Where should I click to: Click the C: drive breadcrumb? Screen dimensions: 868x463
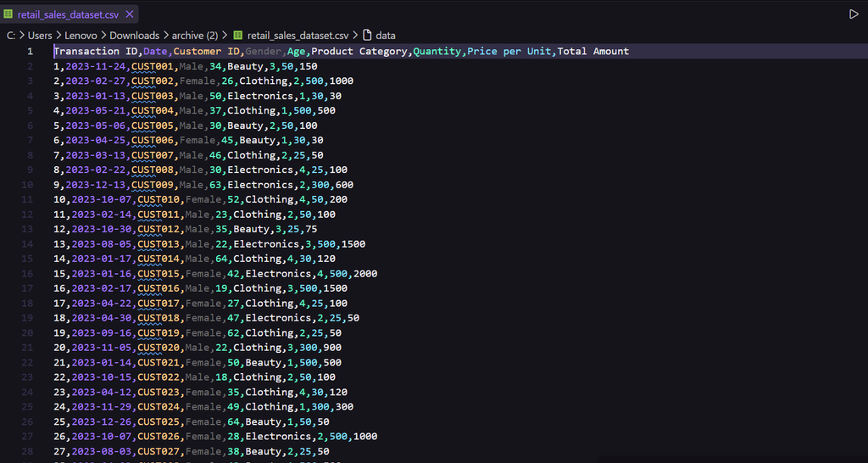[x=11, y=36]
